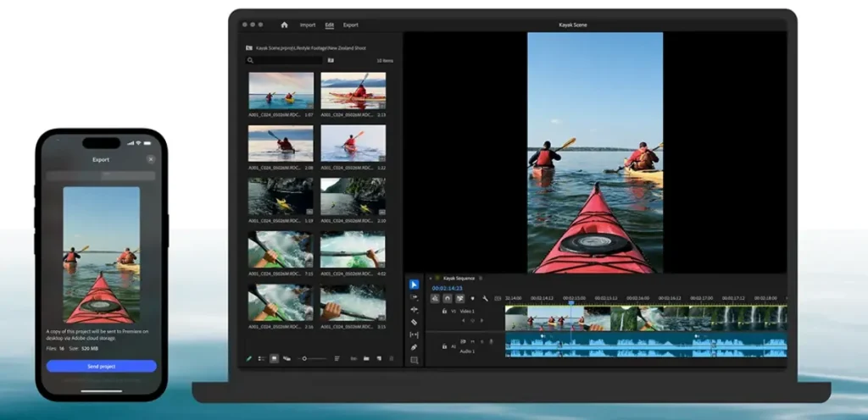Switch project panel to list view
The height and width of the screenshot is (420, 868).
pyautogui.click(x=262, y=359)
